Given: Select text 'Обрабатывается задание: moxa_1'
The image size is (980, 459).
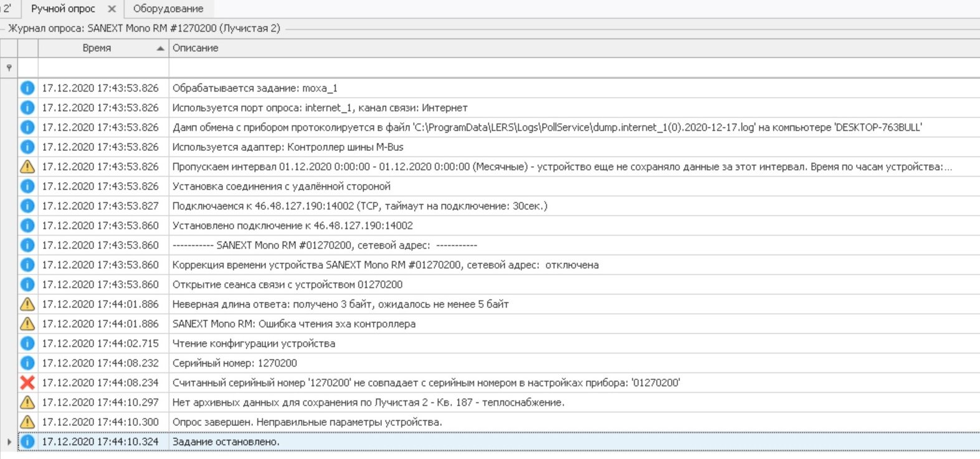Looking at the screenshot, I should [x=255, y=88].
